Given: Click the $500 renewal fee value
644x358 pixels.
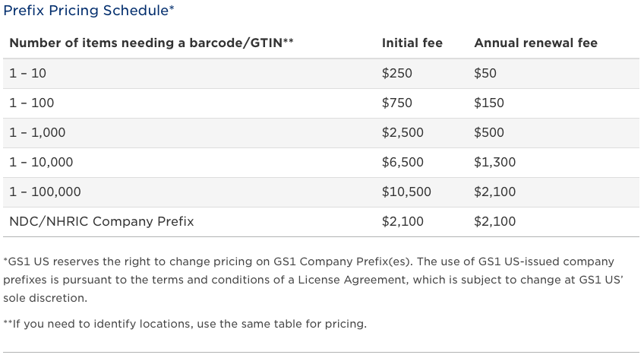Looking at the screenshot, I should (x=489, y=132).
